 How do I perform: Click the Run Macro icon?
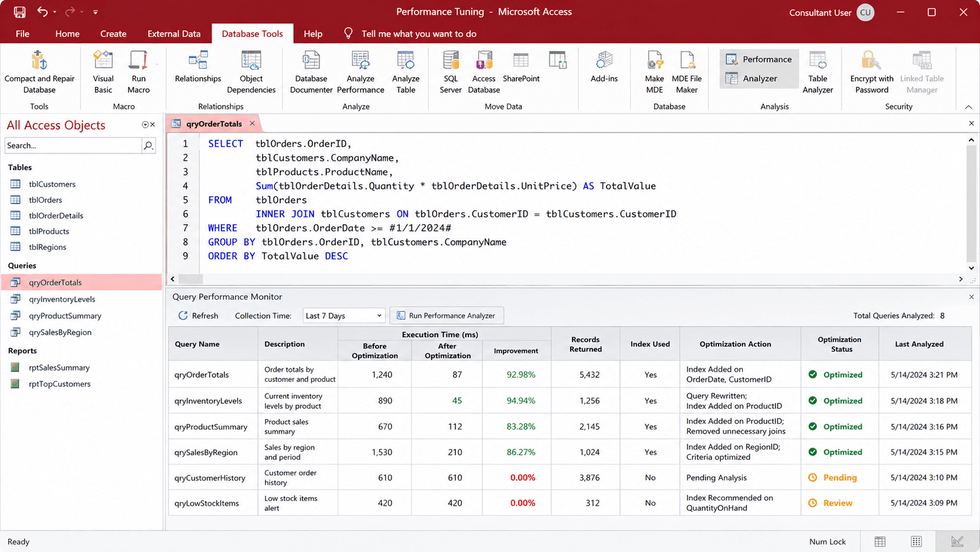139,60
